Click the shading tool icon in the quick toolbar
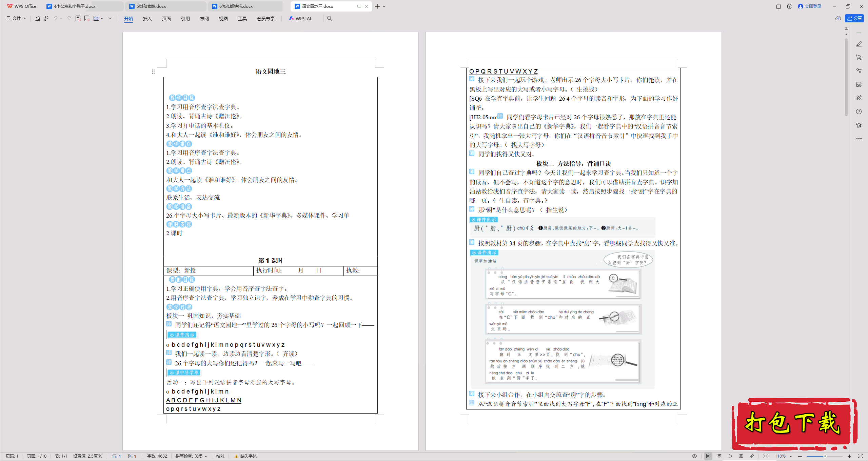The image size is (868, 461). click(96, 18)
